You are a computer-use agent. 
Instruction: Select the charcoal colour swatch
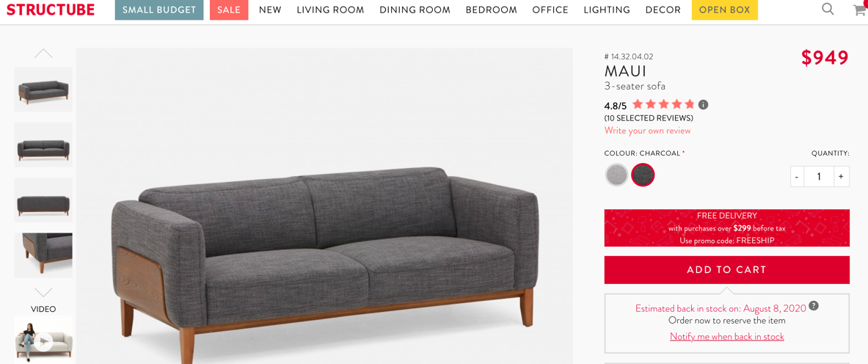click(x=643, y=175)
